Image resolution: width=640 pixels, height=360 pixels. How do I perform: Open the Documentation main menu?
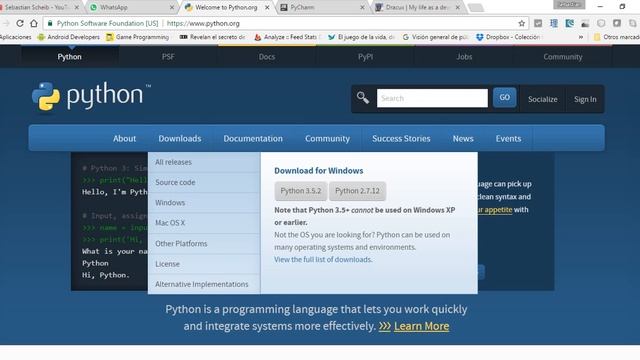click(x=253, y=138)
